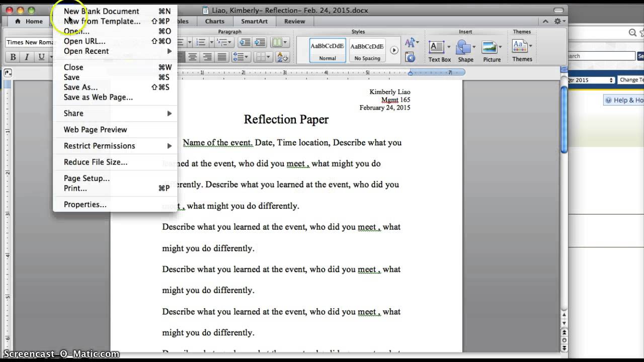Switch to the Charts tab
The height and width of the screenshot is (362, 644).
215,21
